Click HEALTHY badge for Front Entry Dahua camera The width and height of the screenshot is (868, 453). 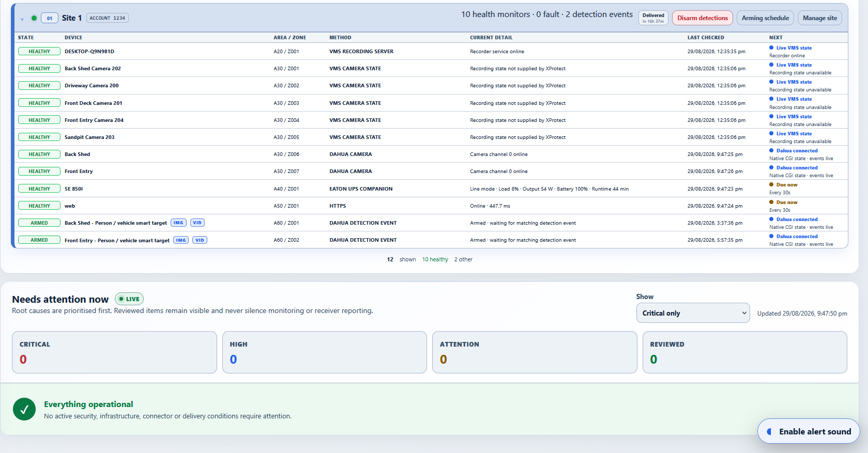pyautogui.click(x=39, y=171)
